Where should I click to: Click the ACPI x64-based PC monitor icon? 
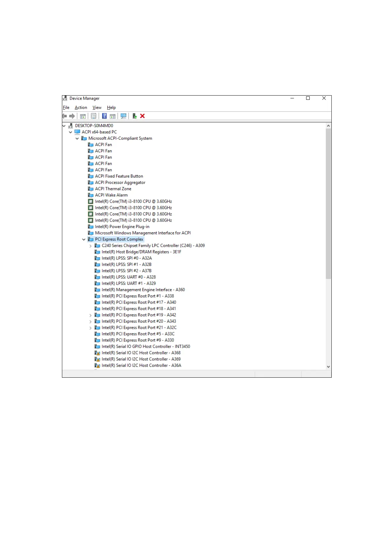(77, 132)
